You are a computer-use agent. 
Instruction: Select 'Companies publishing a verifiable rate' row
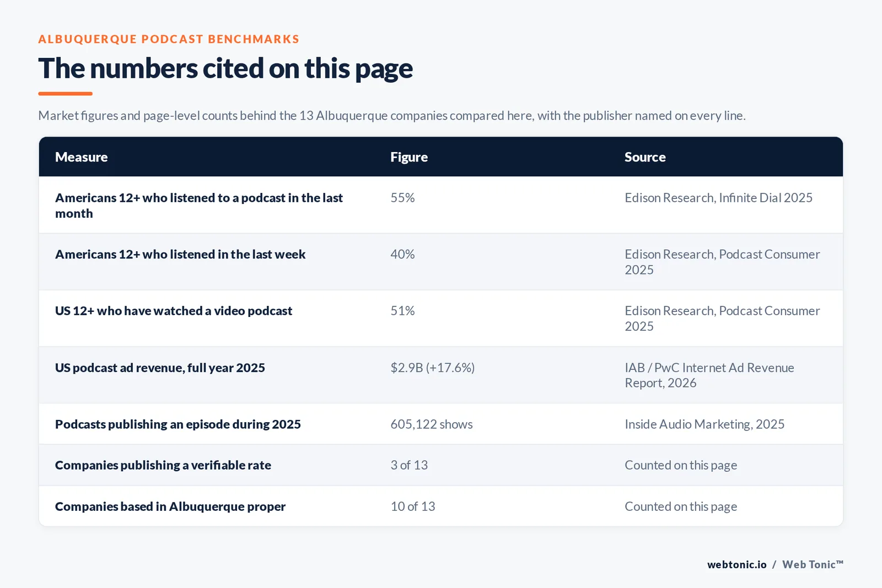pos(441,465)
